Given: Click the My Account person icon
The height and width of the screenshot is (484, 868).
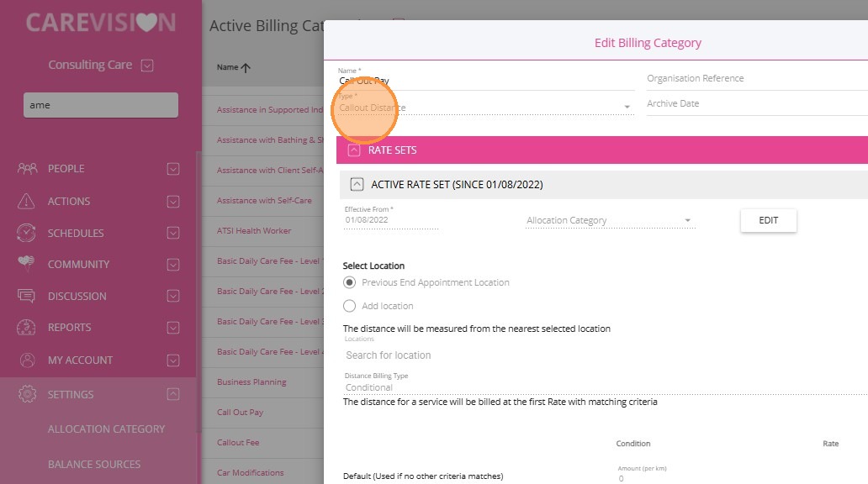Looking at the screenshot, I should [x=27, y=360].
